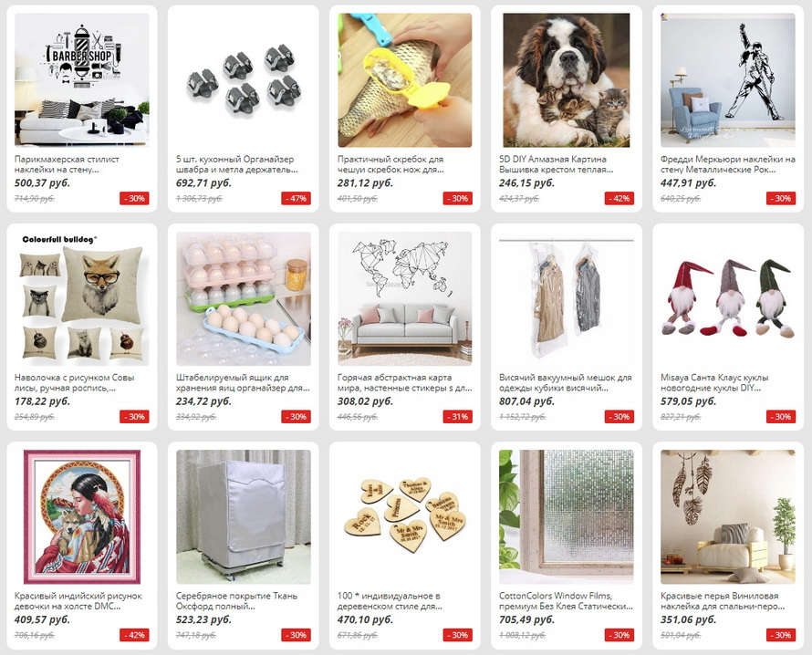Click the mop holder organizer product image
The height and width of the screenshot is (655, 812).
pyautogui.click(x=244, y=80)
